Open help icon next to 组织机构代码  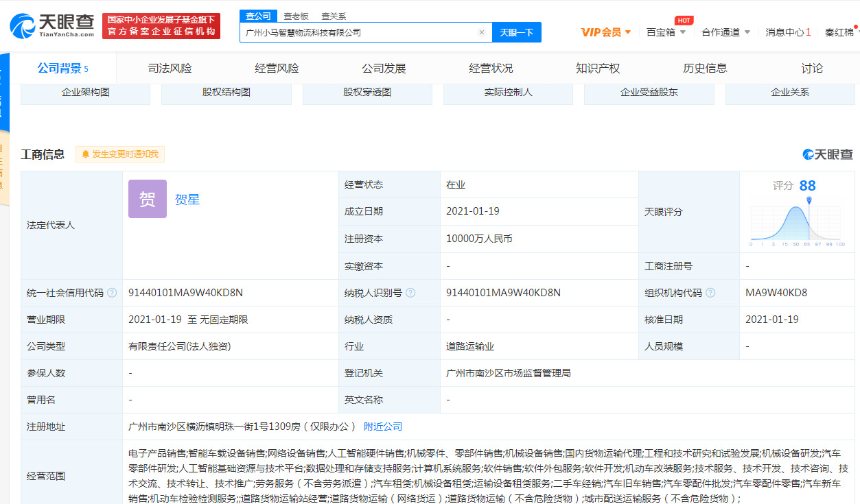click(x=710, y=293)
